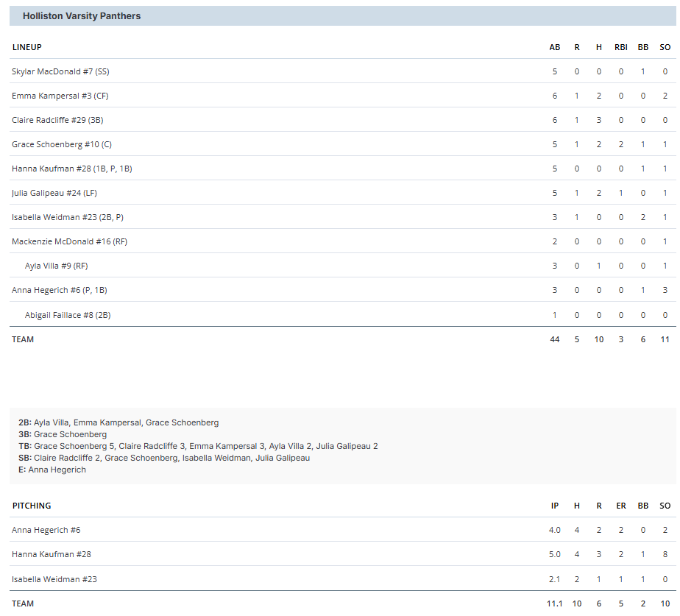Select Isabella Weidman #23 in pitching table
This screenshot has width=680, height=616.
pyautogui.click(x=43, y=579)
